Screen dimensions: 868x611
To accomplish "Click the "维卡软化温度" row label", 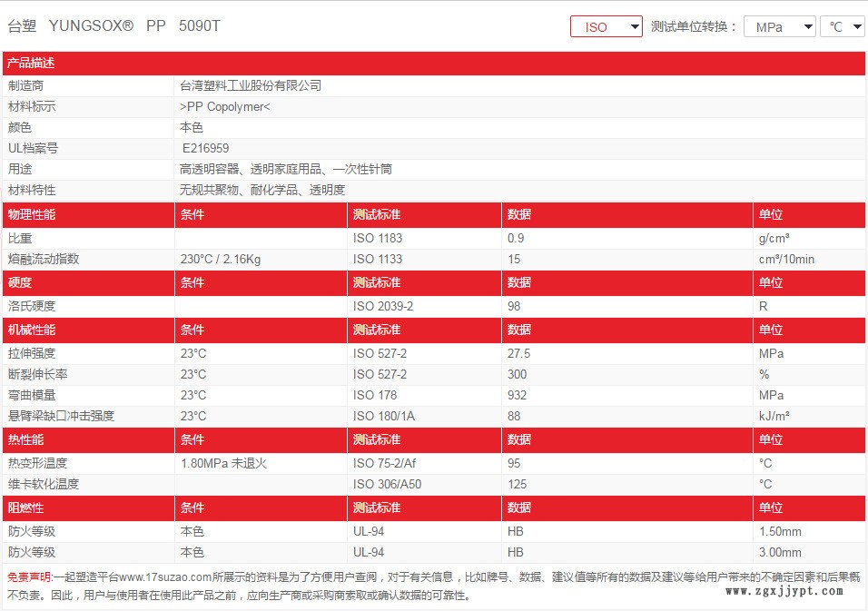I will coord(44,484).
